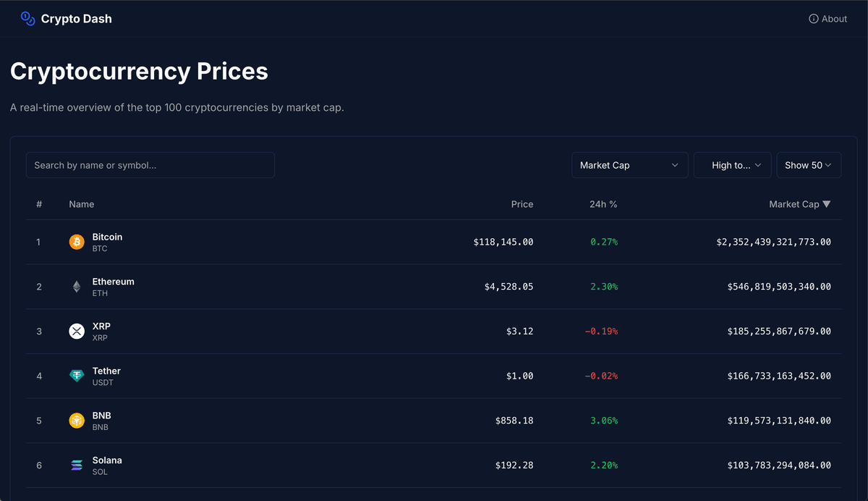
Task: Click the Ethereum diamond icon
Action: coord(77,286)
